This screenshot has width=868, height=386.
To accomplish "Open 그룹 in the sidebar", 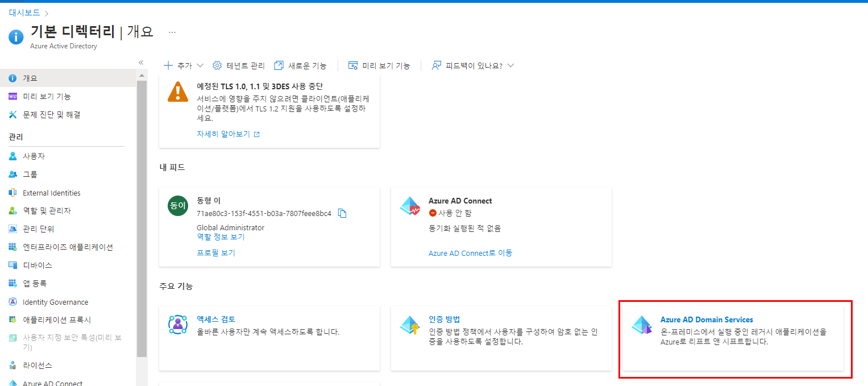I will point(68,174).
